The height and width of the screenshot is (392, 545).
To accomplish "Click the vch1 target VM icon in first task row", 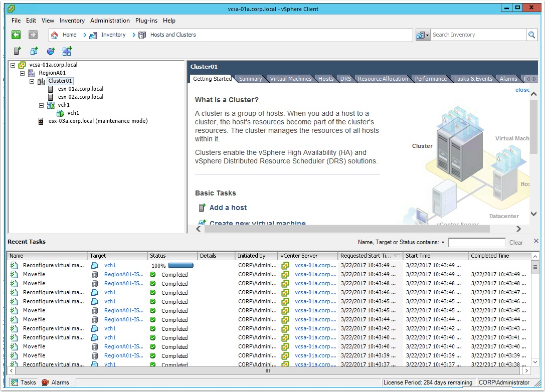I will (x=95, y=266).
